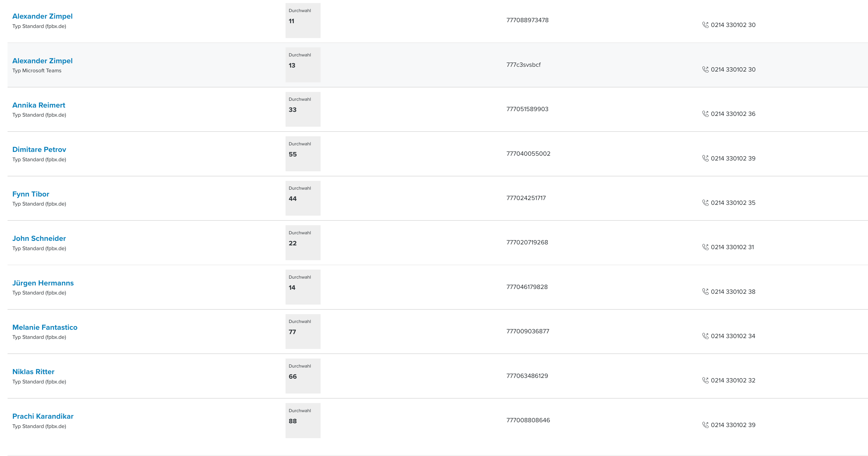The height and width of the screenshot is (456, 868).
Task: Click phone icon next to 0214 330102 32
Action: 705,381
